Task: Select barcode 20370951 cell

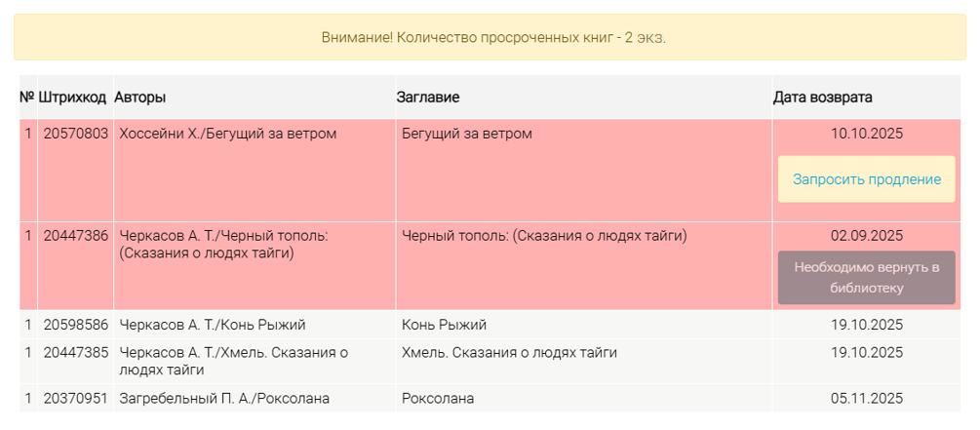Action: click(x=76, y=399)
